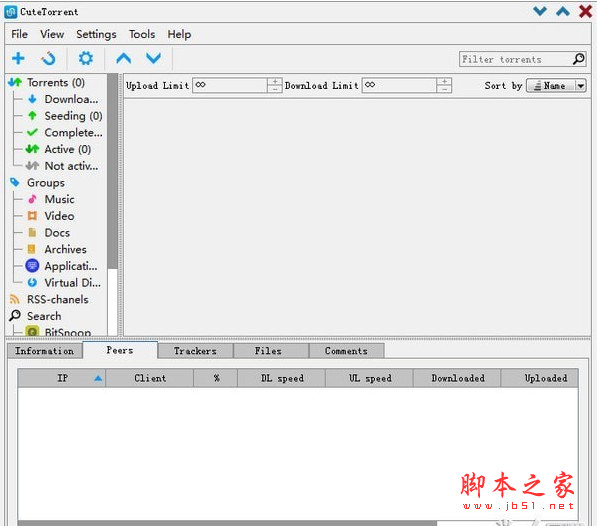Screen dimensions: 597x526
Task: Click the Search magnifier icon in sidebar
Action: click(15, 316)
